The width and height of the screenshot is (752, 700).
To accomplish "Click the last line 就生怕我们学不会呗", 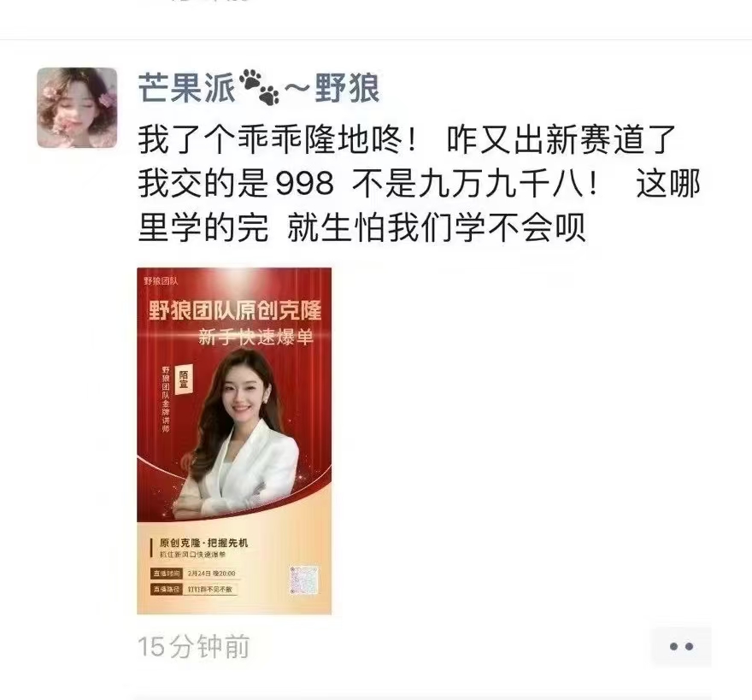I will pyautogui.click(x=436, y=226).
